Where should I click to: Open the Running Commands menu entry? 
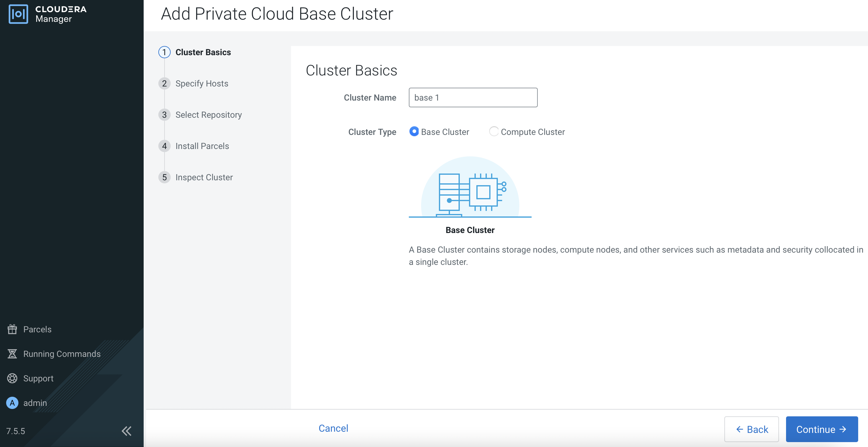pyautogui.click(x=62, y=354)
